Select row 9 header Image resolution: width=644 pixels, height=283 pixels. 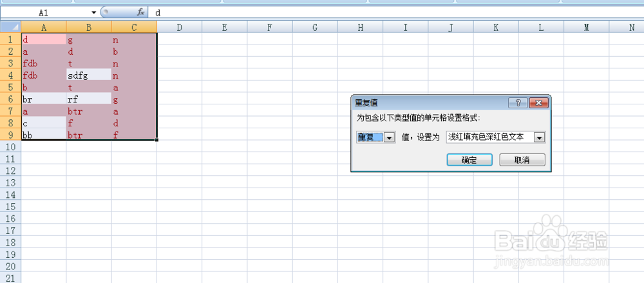coord(11,135)
